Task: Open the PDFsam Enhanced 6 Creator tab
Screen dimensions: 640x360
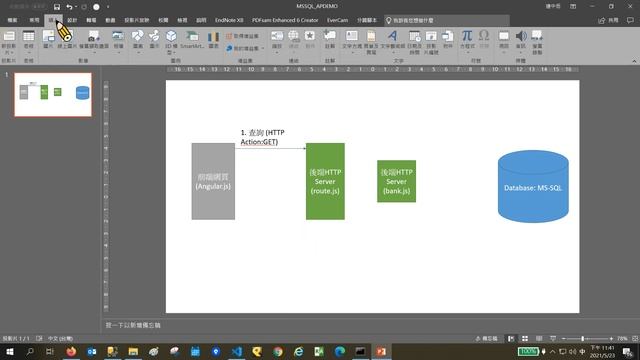Action: pyautogui.click(x=285, y=20)
